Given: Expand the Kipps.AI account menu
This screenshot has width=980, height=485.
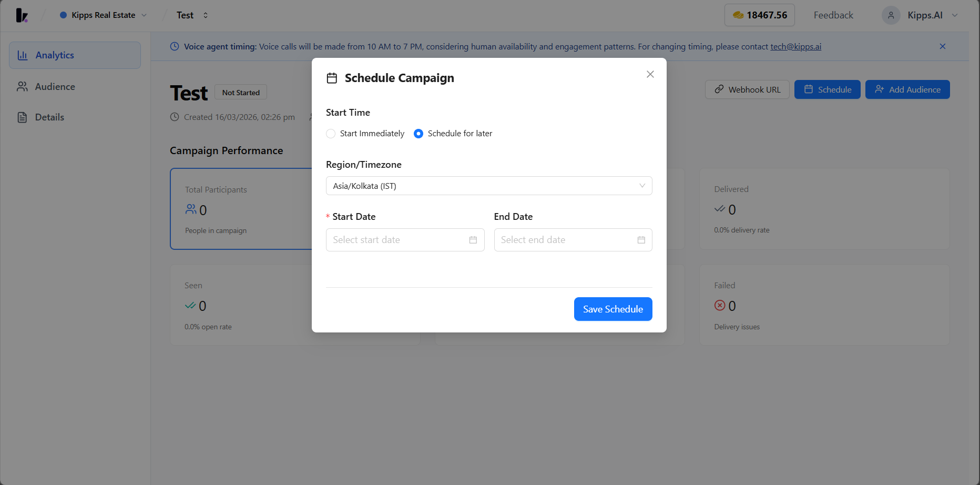Looking at the screenshot, I should [921, 15].
